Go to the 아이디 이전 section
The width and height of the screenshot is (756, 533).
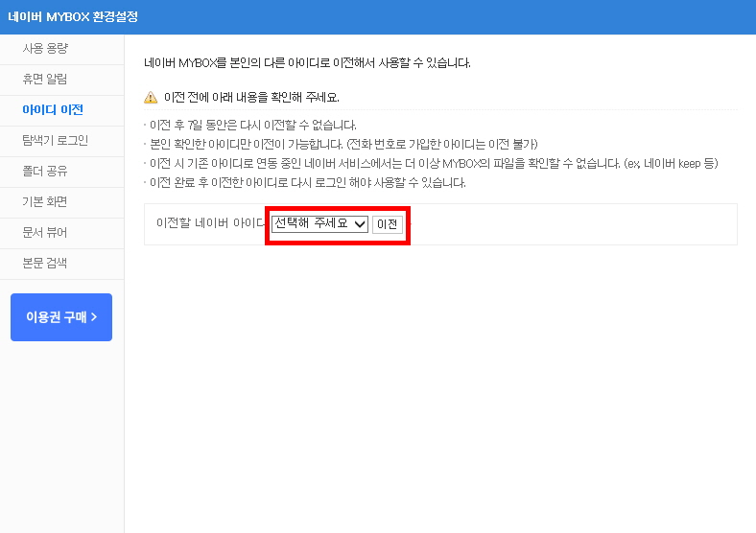tap(61, 110)
